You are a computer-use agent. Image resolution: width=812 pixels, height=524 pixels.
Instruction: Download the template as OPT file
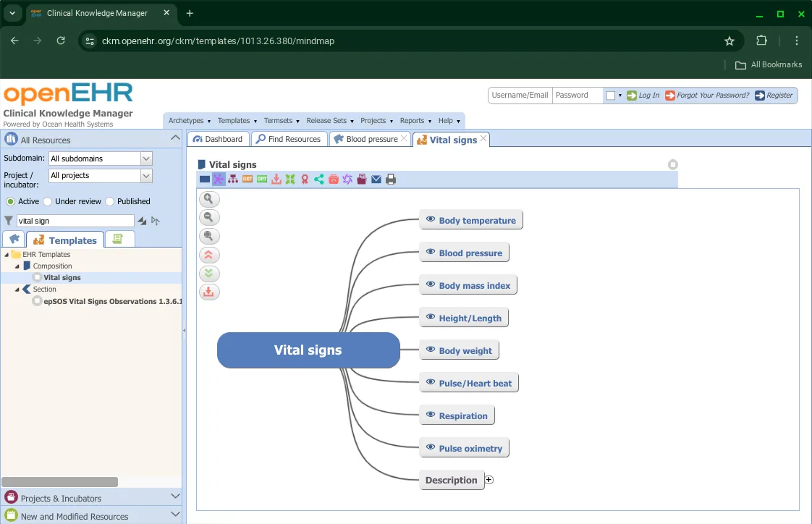(261, 179)
